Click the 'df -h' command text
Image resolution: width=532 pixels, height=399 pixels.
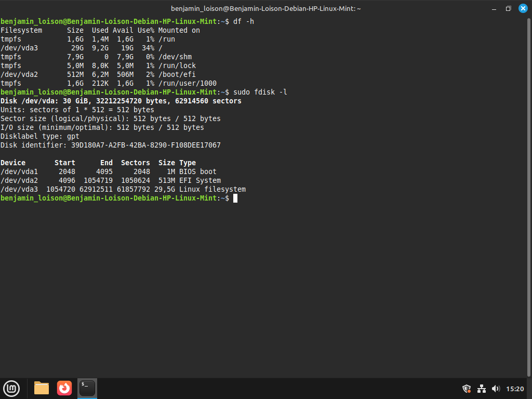(x=244, y=21)
